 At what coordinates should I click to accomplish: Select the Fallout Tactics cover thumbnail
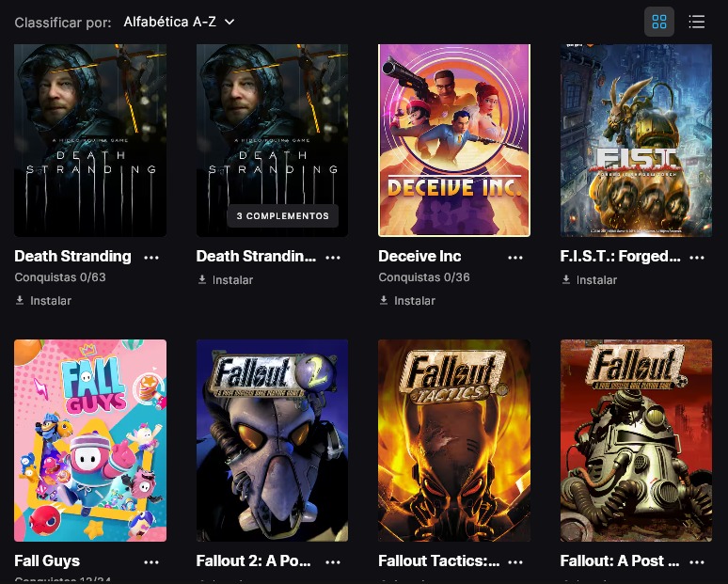tap(454, 440)
